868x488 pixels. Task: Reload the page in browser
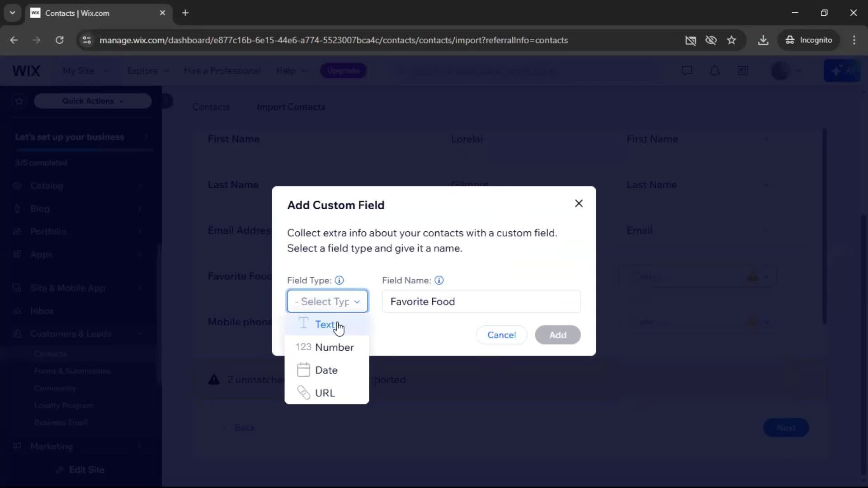(x=59, y=40)
